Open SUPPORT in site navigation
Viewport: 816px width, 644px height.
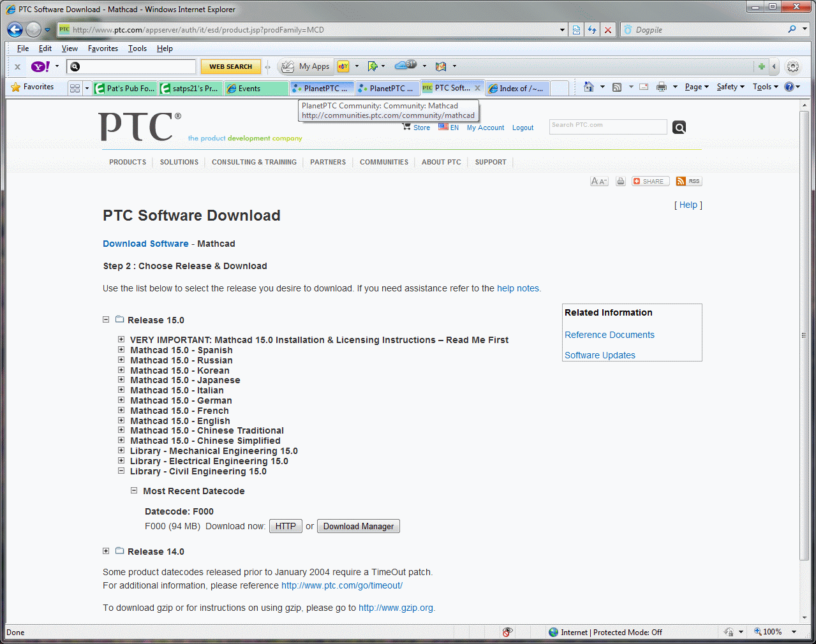(x=491, y=162)
